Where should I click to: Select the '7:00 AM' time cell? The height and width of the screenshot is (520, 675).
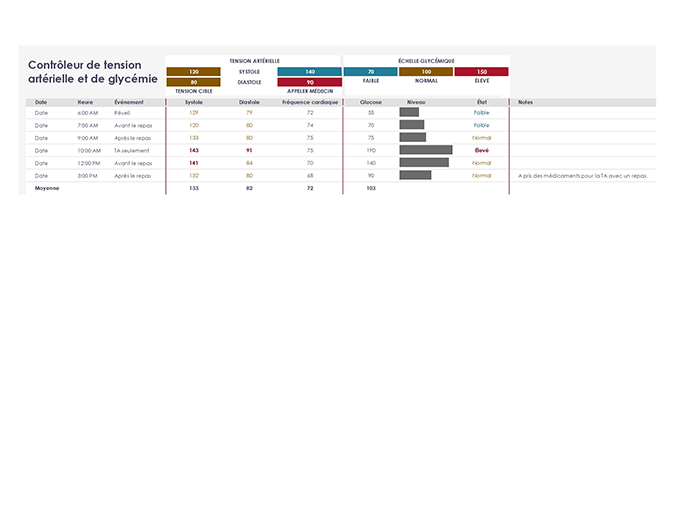click(88, 125)
